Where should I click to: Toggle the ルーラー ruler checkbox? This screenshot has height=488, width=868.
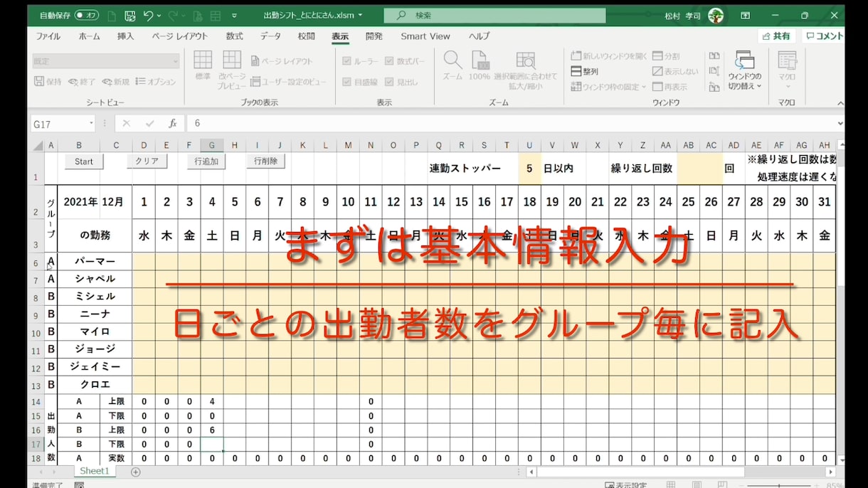[x=360, y=61]
